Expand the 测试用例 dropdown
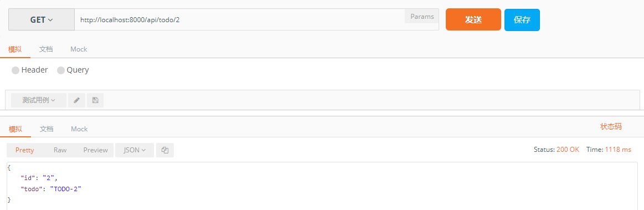This screenshot has width=644, height=210. 39,100
